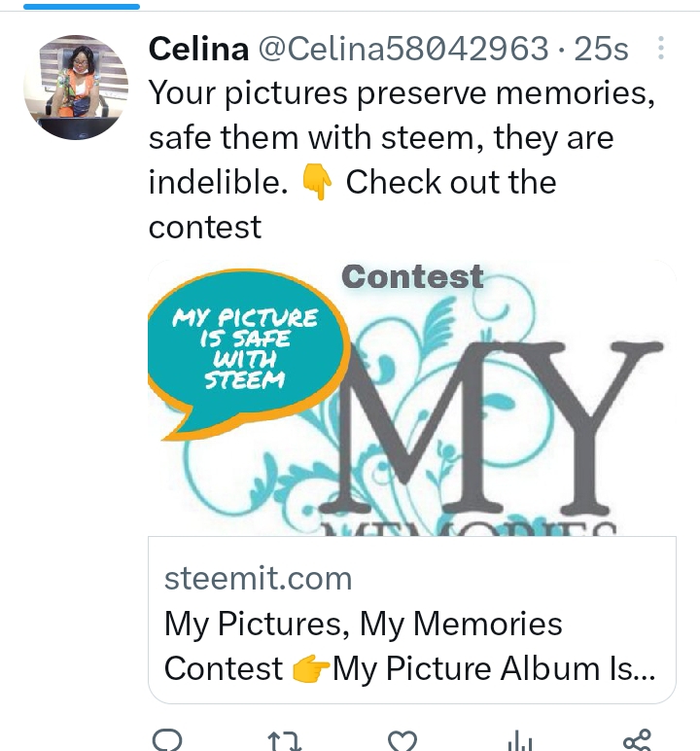Tap the 'Contest' heading in image
This screenshot has width=700, height=751.
(412, 277)
